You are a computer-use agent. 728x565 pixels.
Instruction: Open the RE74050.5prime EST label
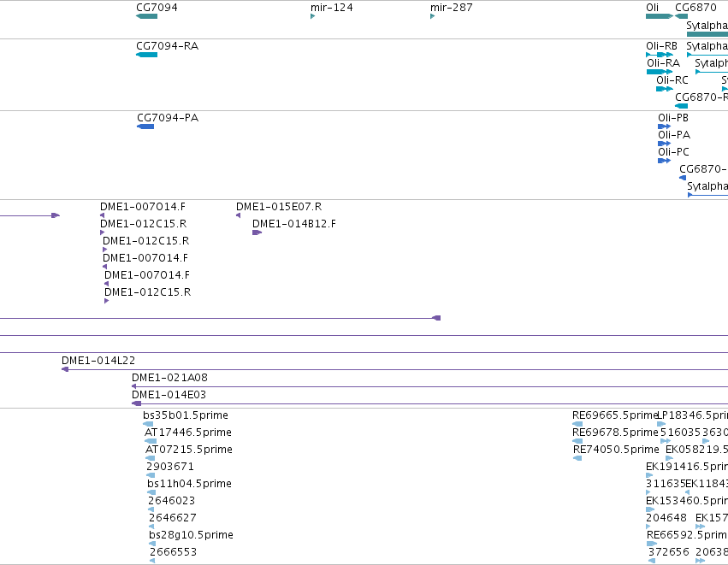616,450
